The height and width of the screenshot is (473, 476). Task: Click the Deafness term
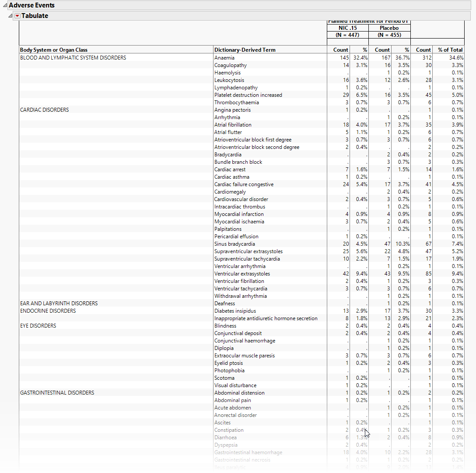click(x=224, y=304)
